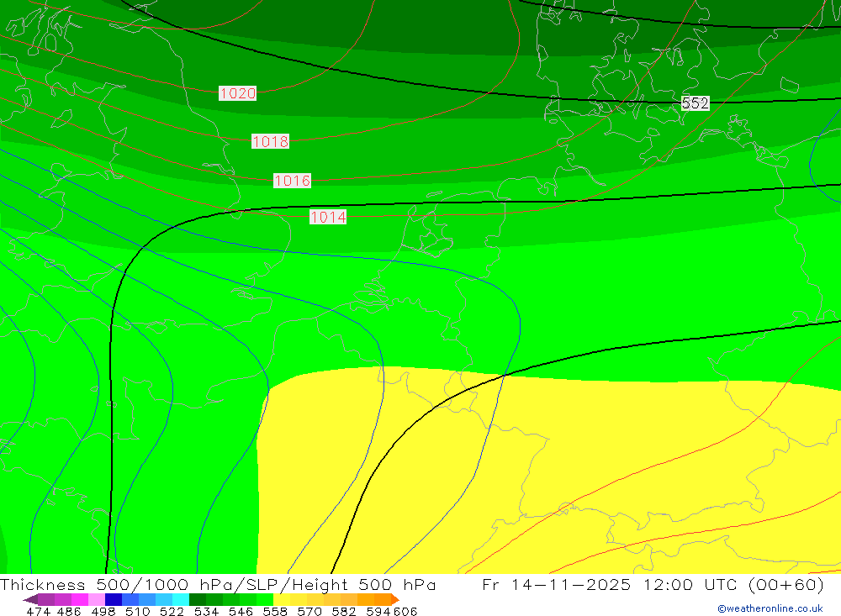Image resolution: width=841 pixels, height=616 pixels.
Task: Click the dark blue legend swatch above 510
Action: point(114,599)
